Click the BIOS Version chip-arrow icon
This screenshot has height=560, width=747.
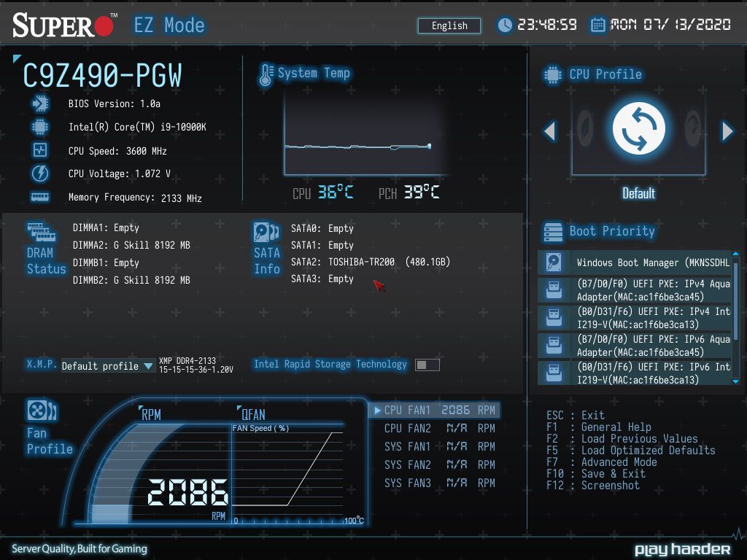click(41, 104)
